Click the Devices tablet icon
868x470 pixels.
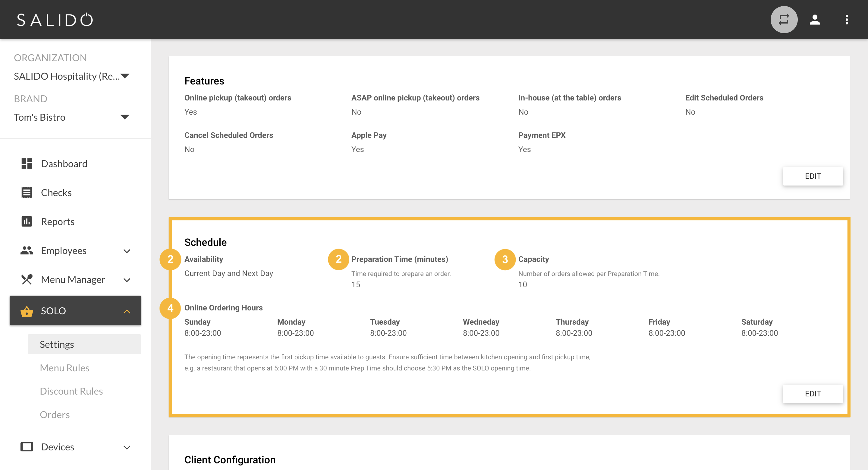pyautogui.click(x=27, y=447)
